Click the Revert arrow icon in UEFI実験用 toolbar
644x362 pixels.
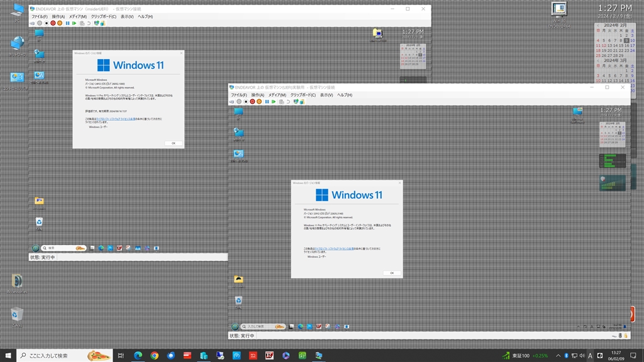click(x=288, y=101)
